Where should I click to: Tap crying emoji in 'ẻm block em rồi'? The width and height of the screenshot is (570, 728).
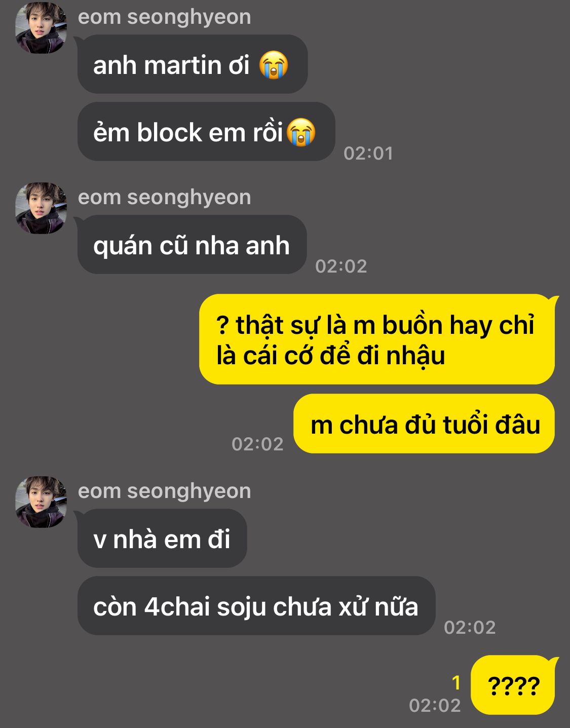click(301, 132)
